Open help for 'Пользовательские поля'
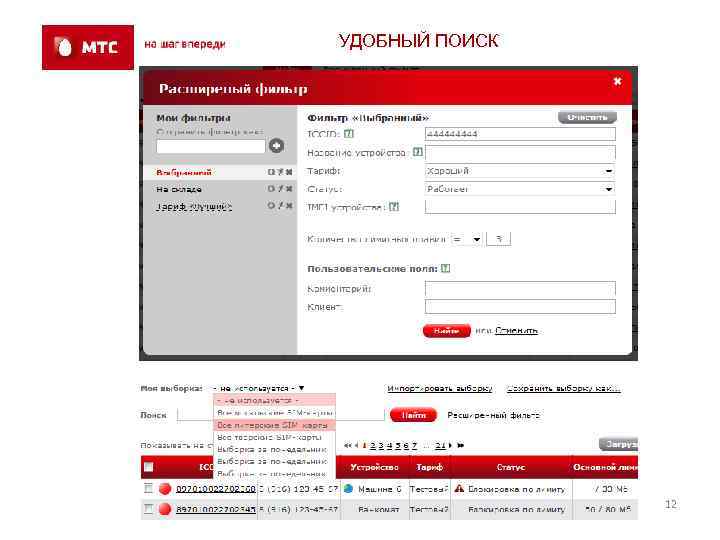 click(445, 269)
